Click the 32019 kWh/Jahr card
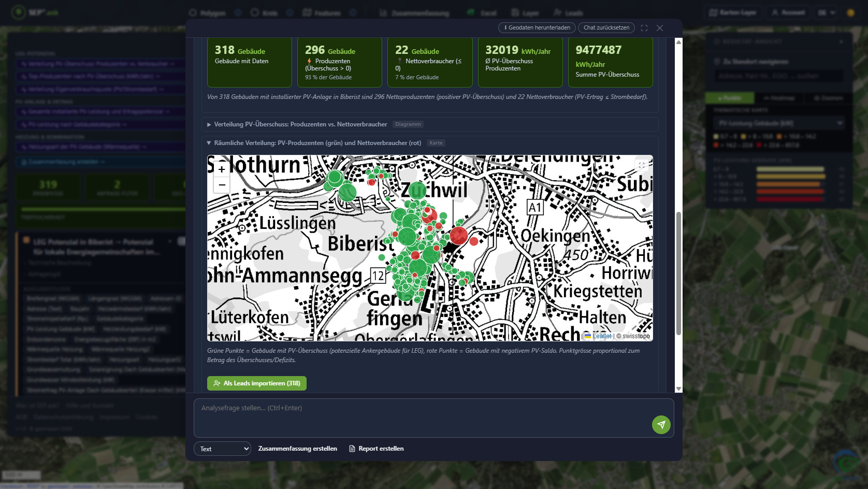 tap(520, 62)
